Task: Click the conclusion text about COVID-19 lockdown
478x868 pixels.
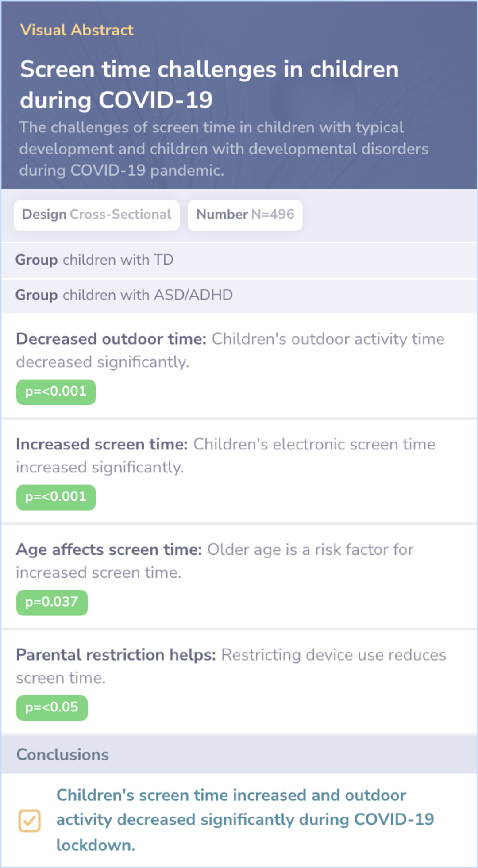Action: pyautogui.click(x=245, y=820)
